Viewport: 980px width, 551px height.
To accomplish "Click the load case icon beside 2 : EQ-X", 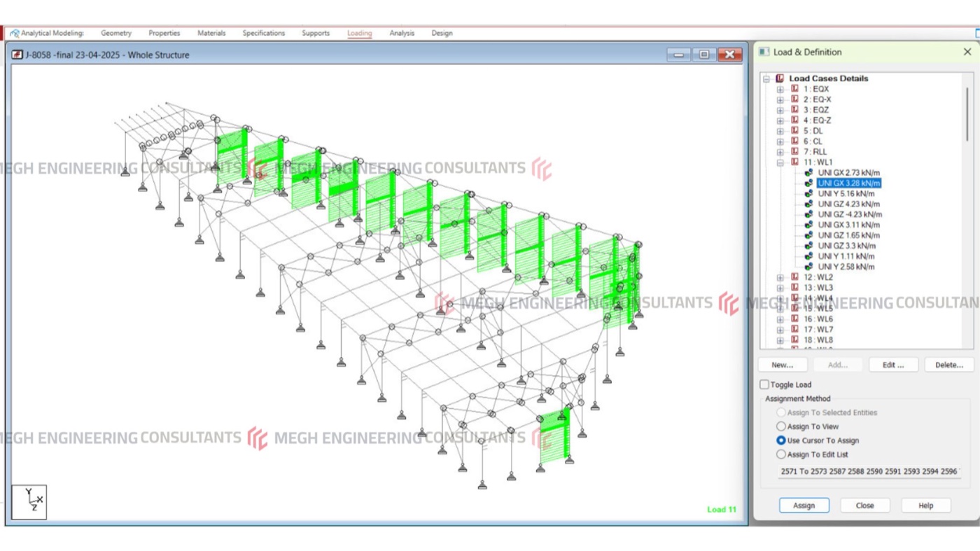I will (x=794, y=99).
